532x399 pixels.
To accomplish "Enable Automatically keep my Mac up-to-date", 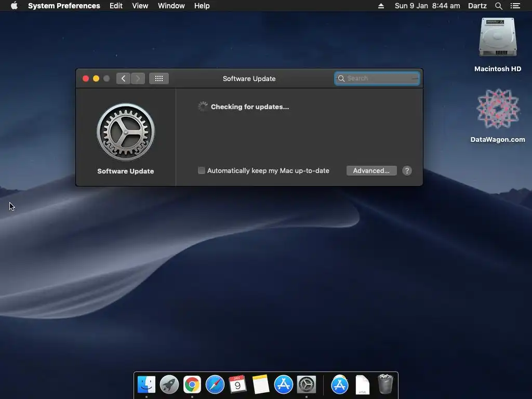I will click(202, 170).
